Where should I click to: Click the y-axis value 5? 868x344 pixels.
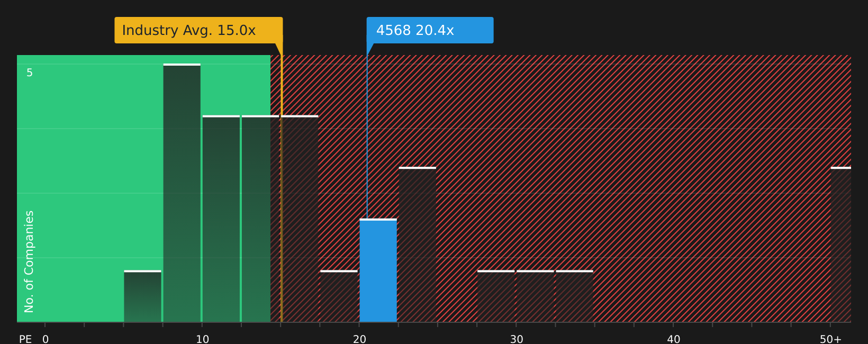(x=30, y=73)
